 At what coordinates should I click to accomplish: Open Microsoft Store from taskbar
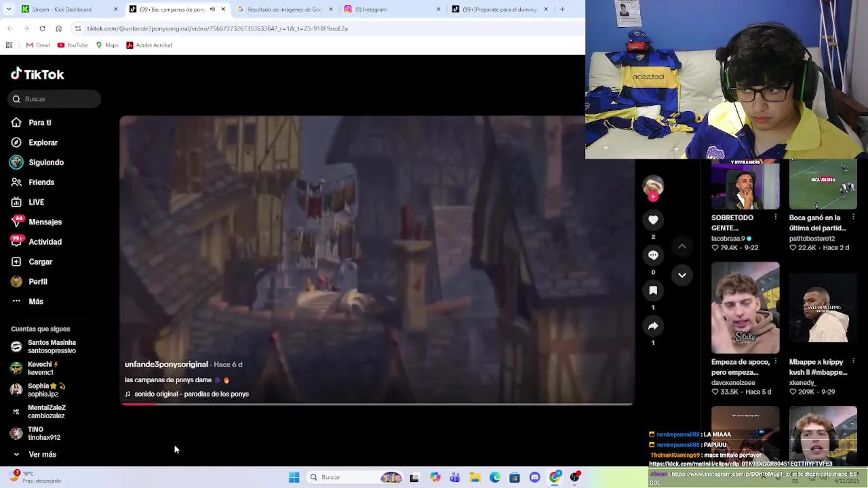tap(515, 477)
